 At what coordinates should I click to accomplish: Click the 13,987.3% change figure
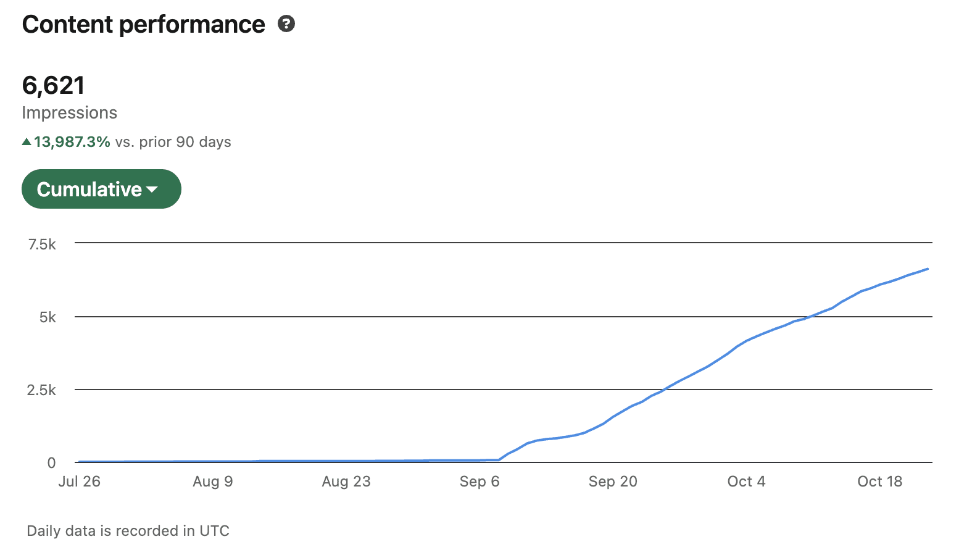72,142
